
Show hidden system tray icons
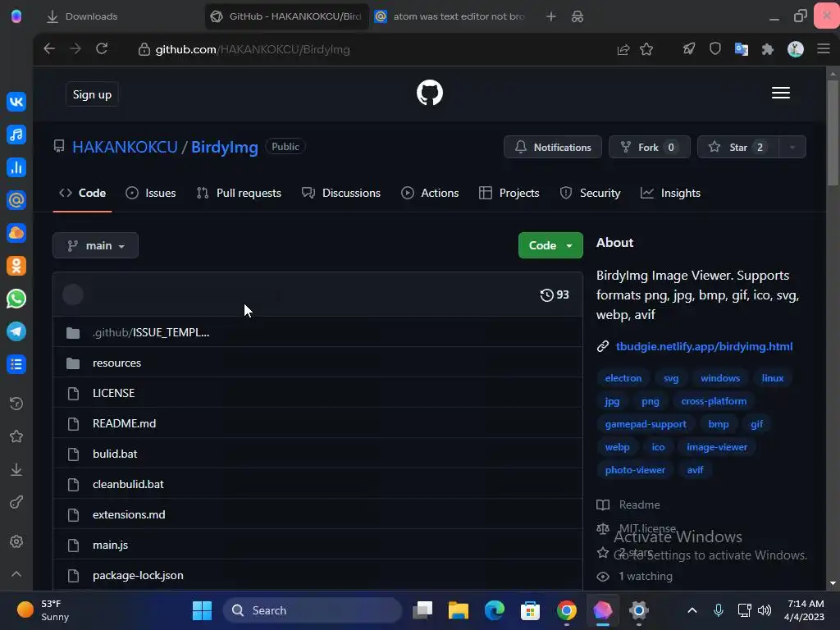[x=692, y=610]
